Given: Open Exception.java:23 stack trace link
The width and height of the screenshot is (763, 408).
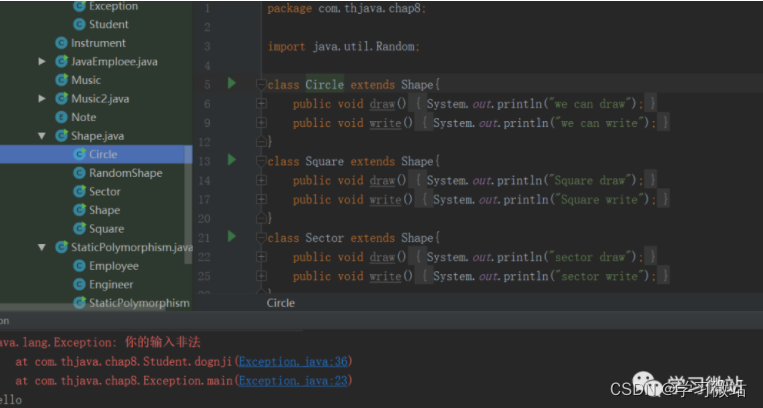Looking at the screenshot, I should click(x=293, y=381).
